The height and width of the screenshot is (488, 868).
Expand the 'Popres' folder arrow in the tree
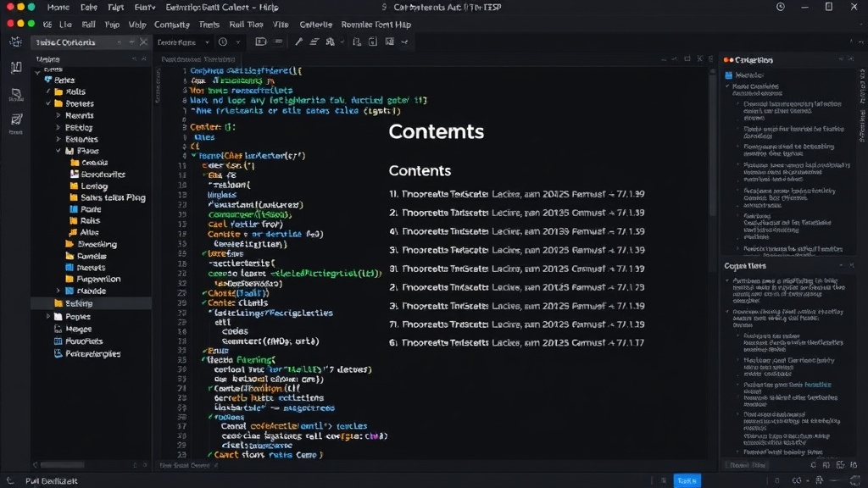(x=48, y=317)
